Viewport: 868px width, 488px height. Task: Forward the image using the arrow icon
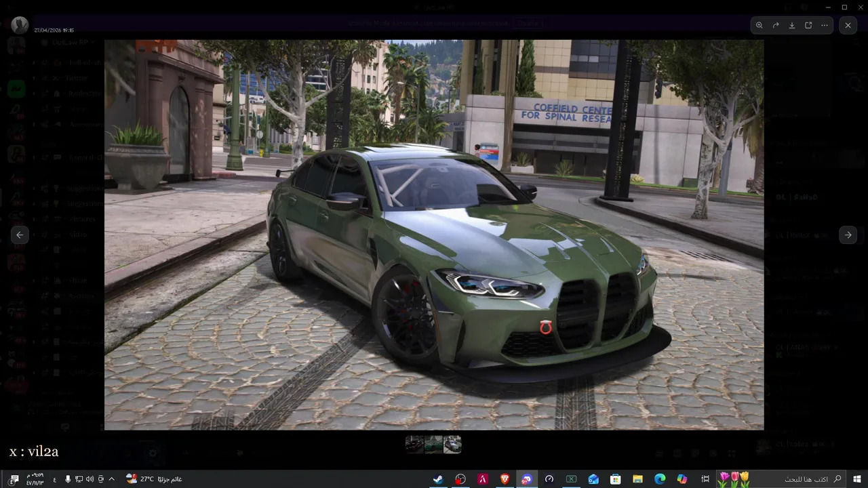(x=776, y=25)
